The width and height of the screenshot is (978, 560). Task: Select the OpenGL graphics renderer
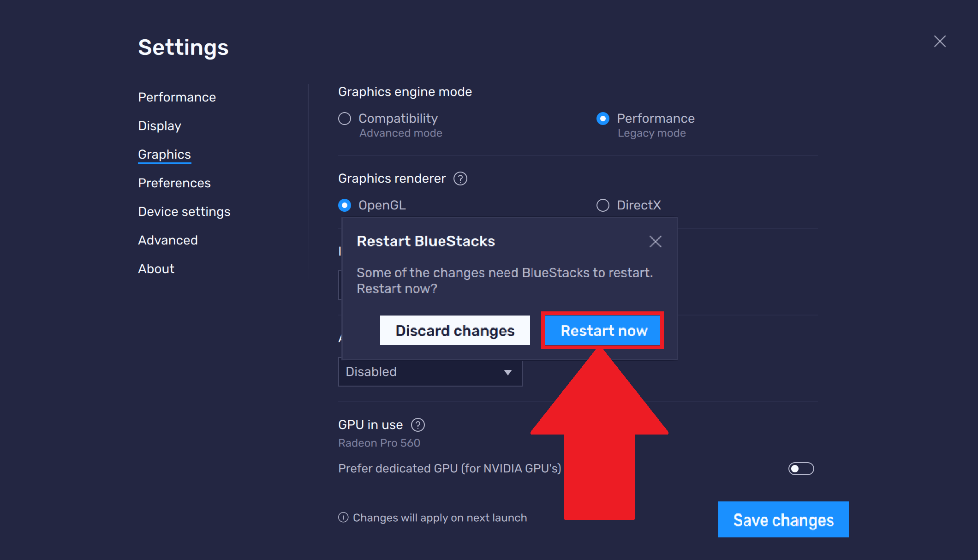point(345,205)
